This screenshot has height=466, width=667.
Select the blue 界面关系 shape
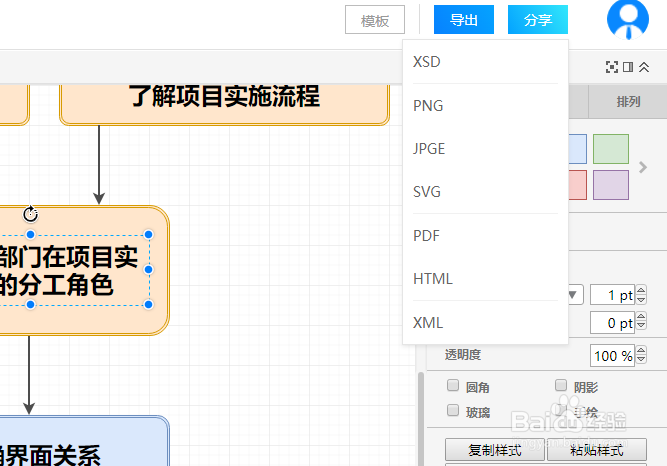click(84, 441)
